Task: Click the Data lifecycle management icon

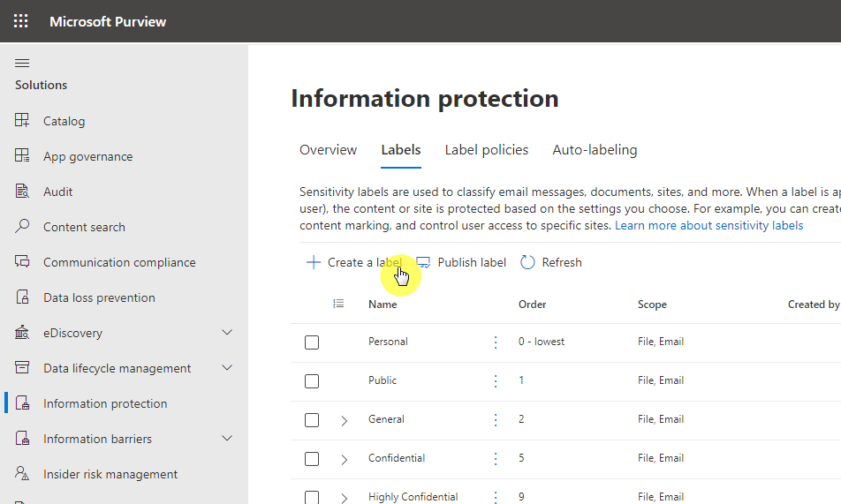Action: (x=22, y=368)
